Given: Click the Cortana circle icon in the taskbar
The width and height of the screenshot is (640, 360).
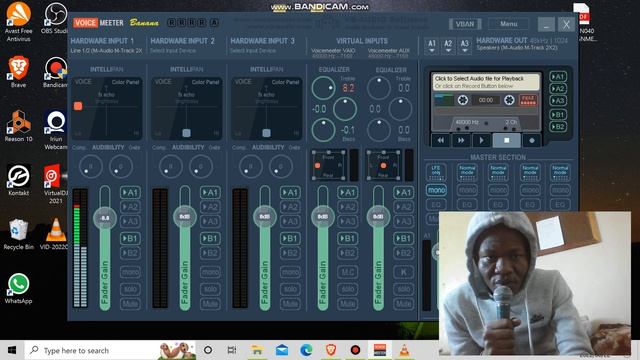Looking at the screenshot, I should (208, 350).
